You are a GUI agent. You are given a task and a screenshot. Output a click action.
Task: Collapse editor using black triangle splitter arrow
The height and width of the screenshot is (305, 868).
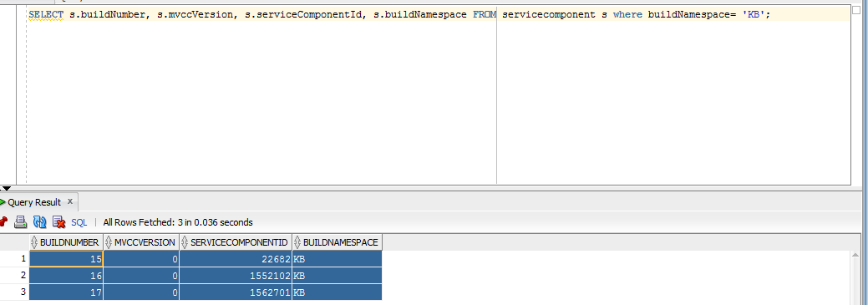[6, 188]
